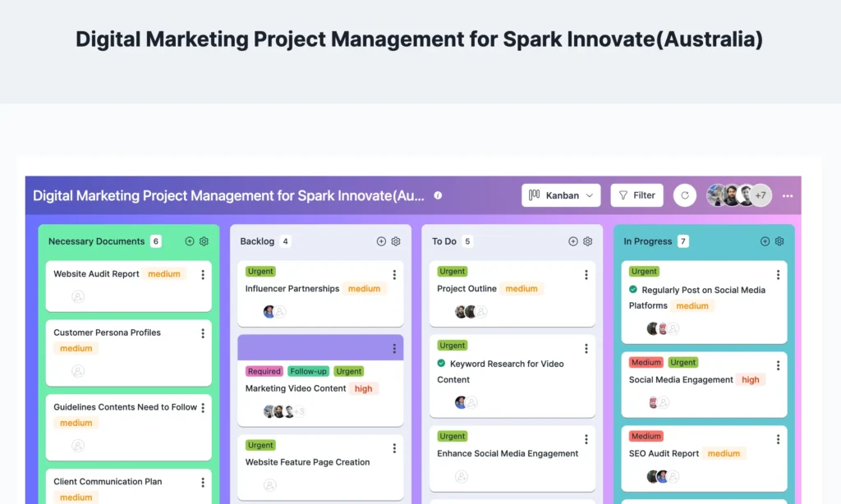The width and height of the screenshot is (841, 504).
Task: Click the Necessary Documents count badge 6
Action: [156, 241]
